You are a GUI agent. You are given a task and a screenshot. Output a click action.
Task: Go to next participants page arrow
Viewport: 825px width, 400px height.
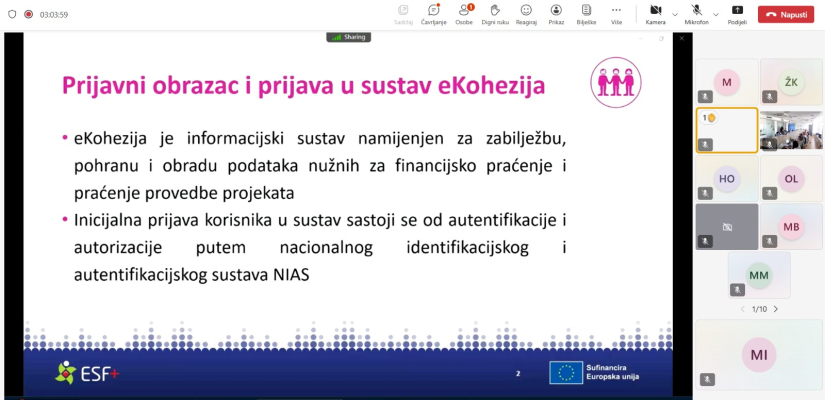pyautogui.click(x=775, y=309)
